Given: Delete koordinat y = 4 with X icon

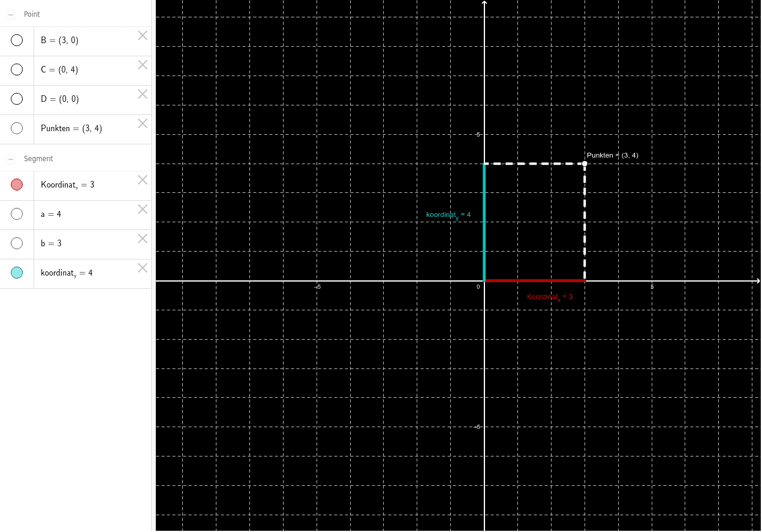Looking at the screenshot, I should click(143, 268).
